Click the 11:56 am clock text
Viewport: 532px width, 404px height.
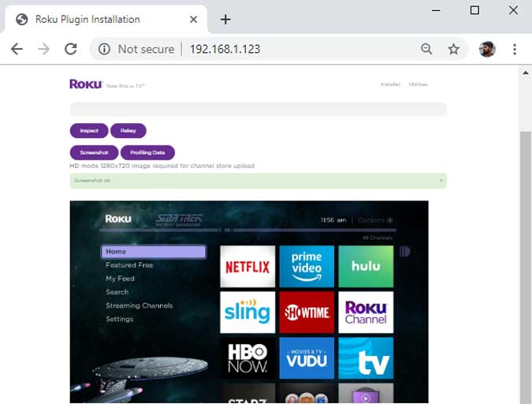tap(333, 220)
